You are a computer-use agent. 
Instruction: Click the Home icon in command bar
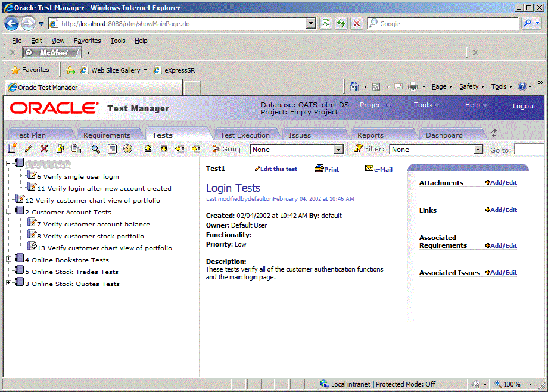coord(354,86)
